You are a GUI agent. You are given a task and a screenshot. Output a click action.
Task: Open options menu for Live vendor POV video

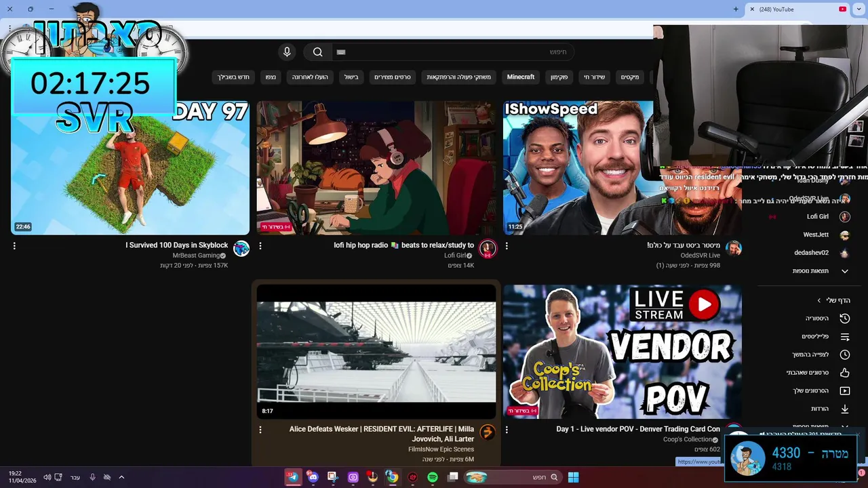click(507, 429)
